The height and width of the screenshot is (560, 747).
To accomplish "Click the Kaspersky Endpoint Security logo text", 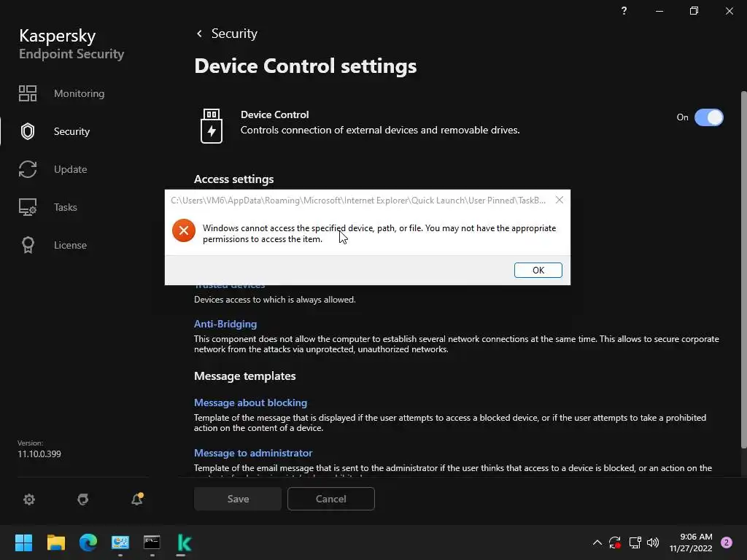I will [71, 44].
